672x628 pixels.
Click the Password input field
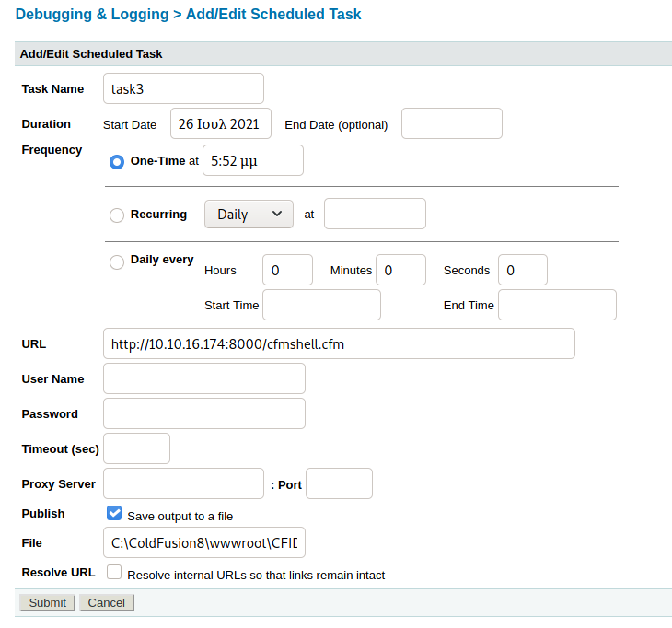pos(204,413)
